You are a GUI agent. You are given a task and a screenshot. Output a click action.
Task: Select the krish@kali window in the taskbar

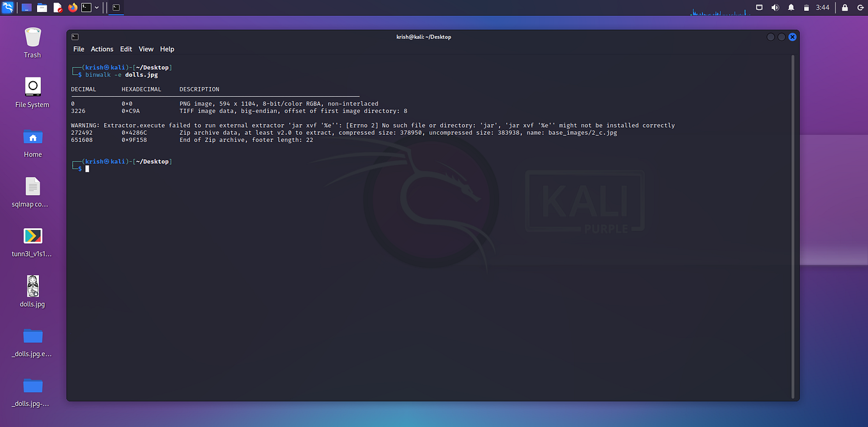(116, 7)
